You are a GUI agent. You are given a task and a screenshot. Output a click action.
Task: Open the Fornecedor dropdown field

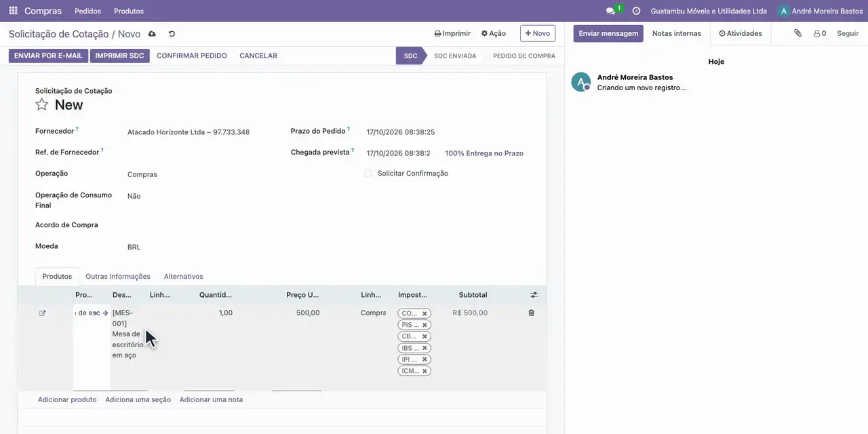point(189,132)
